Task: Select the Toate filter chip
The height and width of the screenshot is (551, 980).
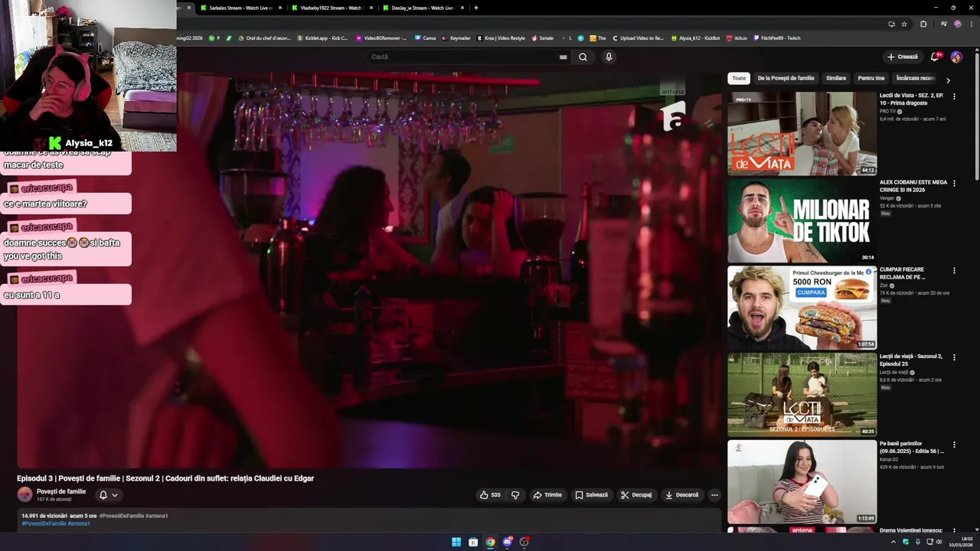Action: pos(739,78)
